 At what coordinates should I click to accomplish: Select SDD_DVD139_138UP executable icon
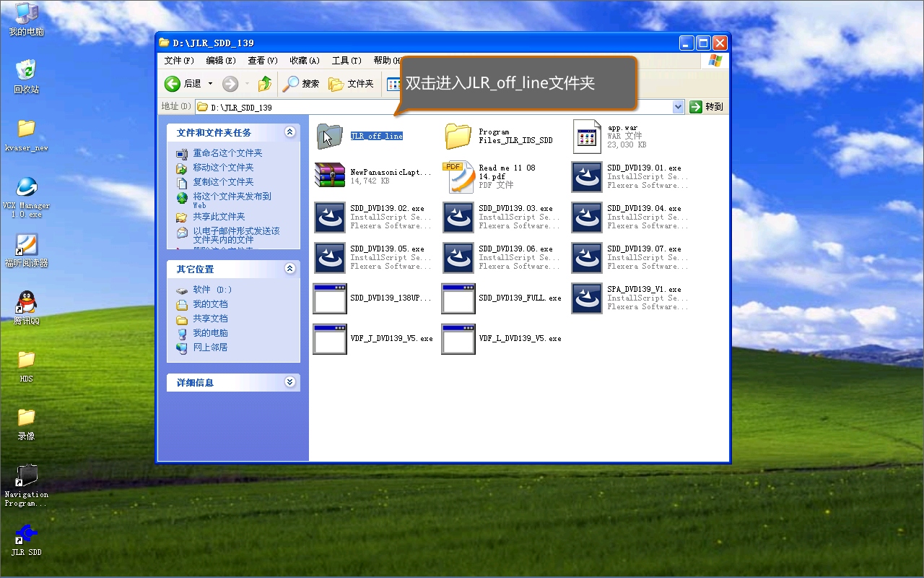coord(330,298)
